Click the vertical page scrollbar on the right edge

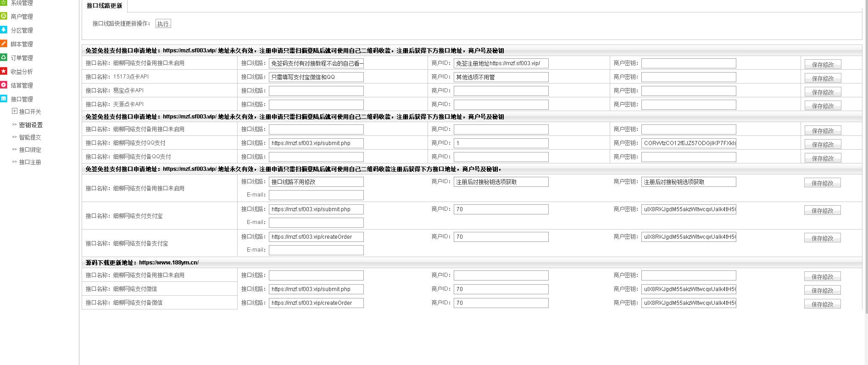tap(866, 156)
